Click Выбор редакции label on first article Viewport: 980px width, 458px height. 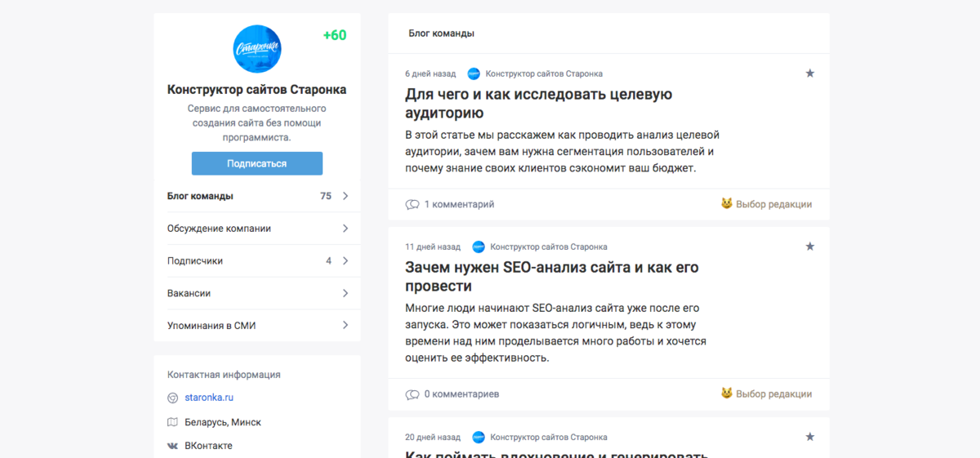coord(773,205)
